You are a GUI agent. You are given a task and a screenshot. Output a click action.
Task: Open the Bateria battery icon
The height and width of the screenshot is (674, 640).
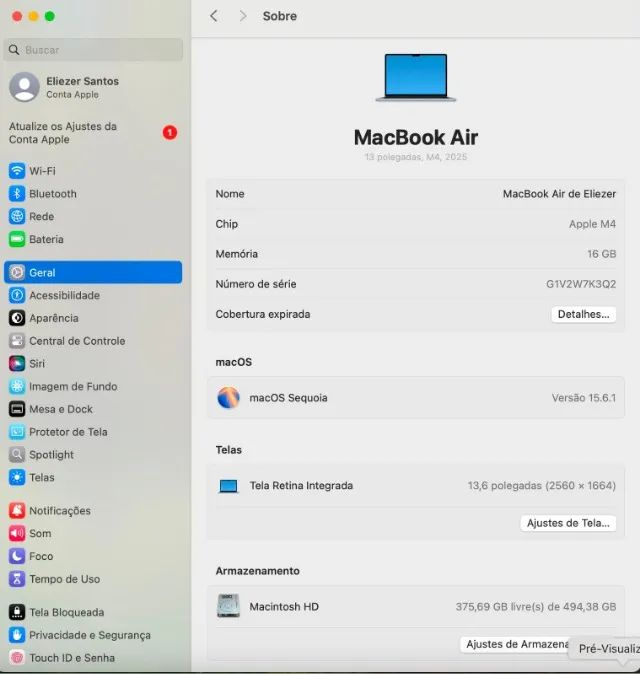coord(17,239)
